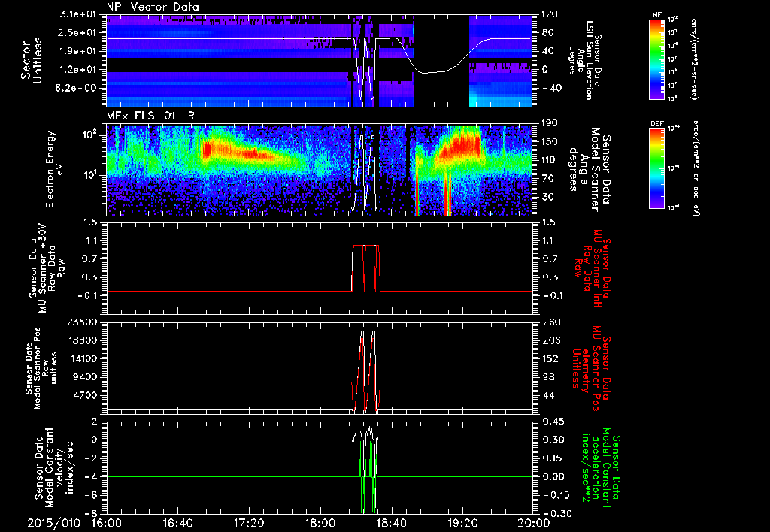
Task: Click the 20:00 time tick label
Action: [x=535, y=523]
